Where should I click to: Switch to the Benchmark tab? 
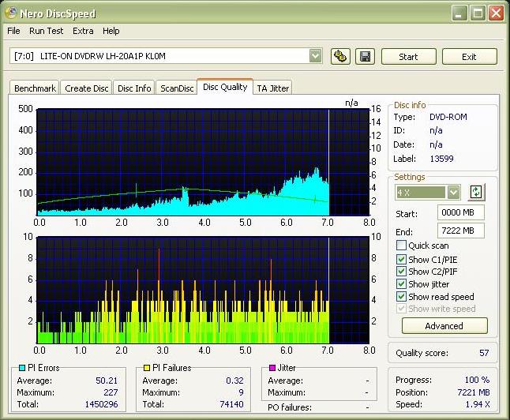tap(35, 88)
